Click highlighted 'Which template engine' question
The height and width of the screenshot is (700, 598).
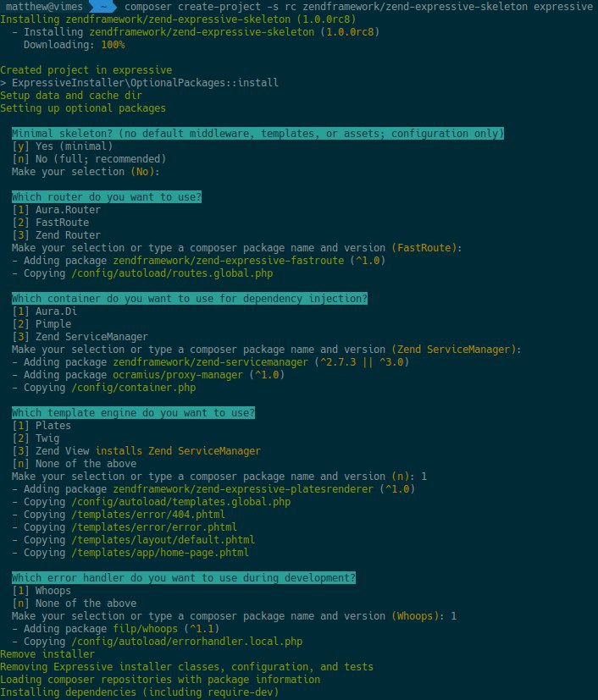(134, 413)
